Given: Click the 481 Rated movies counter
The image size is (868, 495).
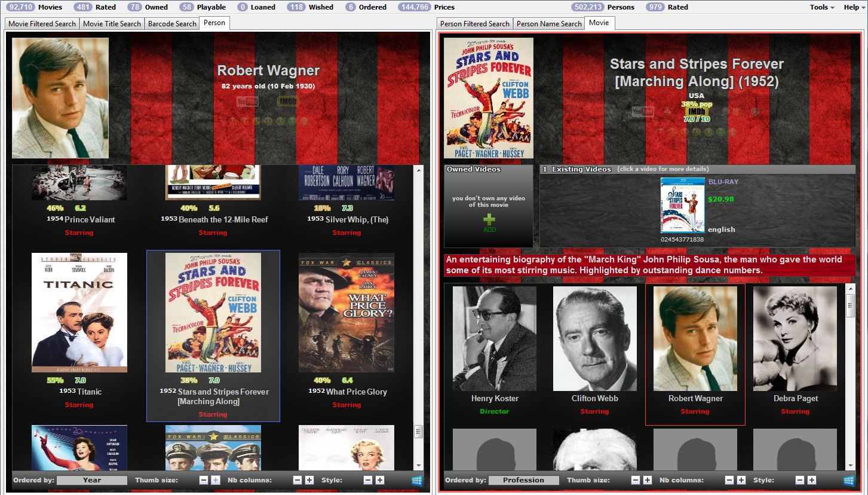Looking at the screenshot, I should click(x=94, y=7).
